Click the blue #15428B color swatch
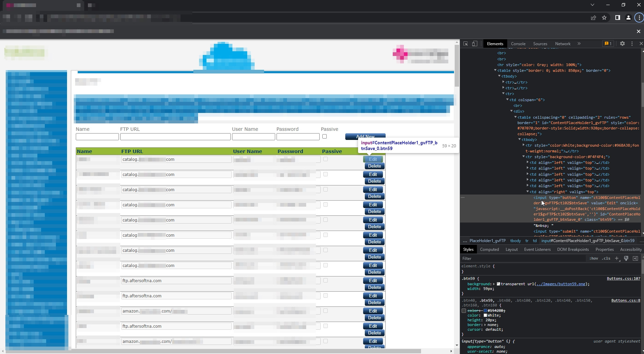The image size is (644, 354). click(485, 311)
